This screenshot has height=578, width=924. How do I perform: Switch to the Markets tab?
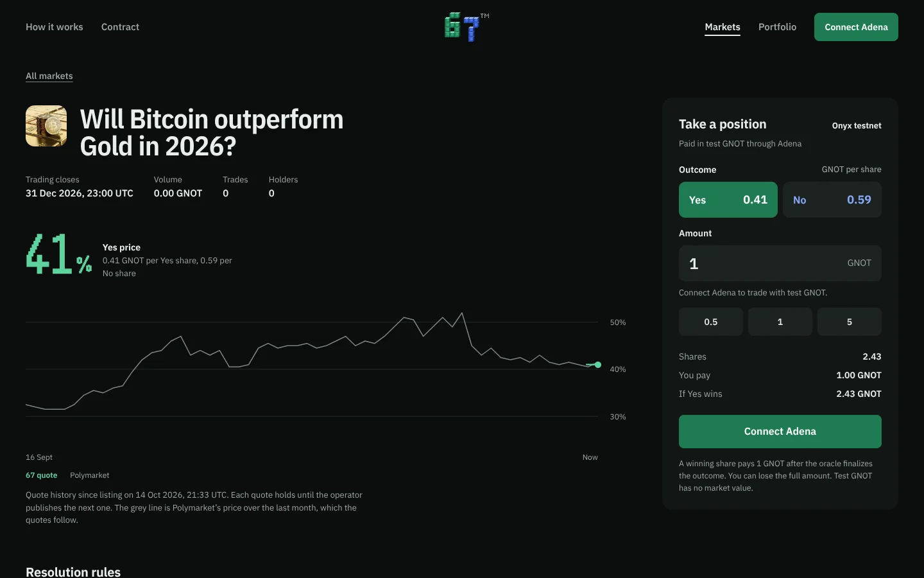click(x=723, y=27)
